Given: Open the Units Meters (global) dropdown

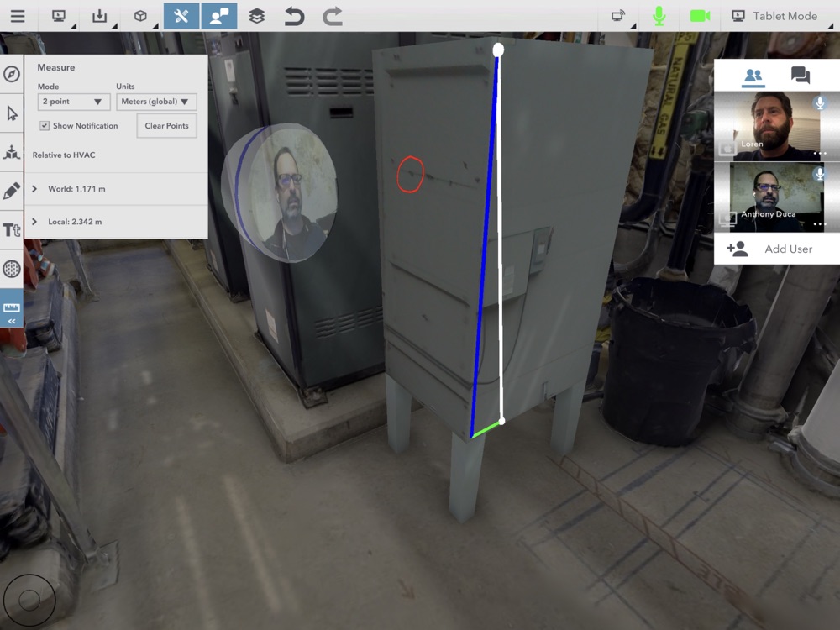Looking at the screenshot, I should pos(156,102).
